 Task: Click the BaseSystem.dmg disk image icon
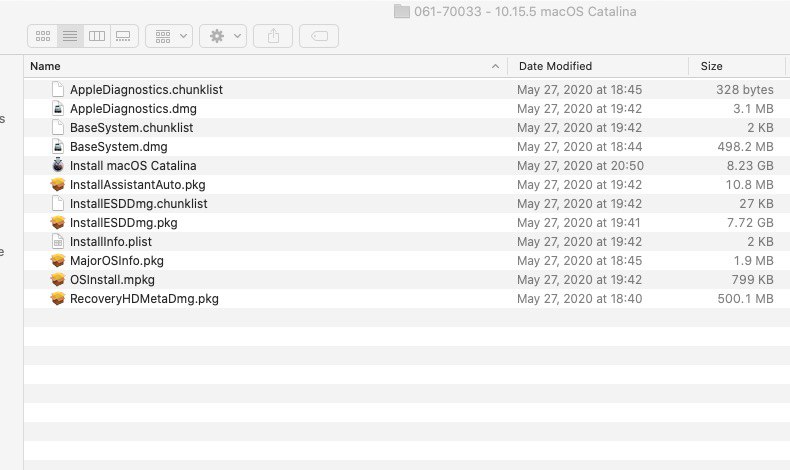point(58,147)
